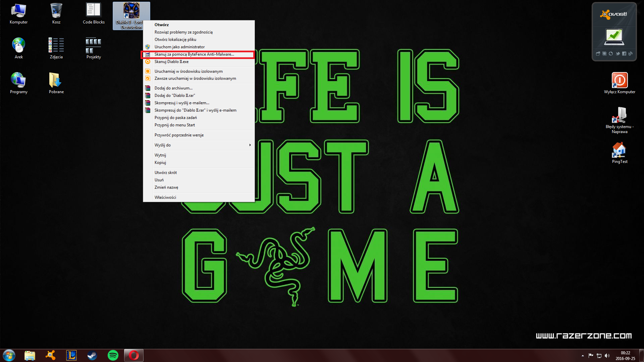
Task: Click the Windows Start button
Action: pyautogui.click(x=9, y=355)
